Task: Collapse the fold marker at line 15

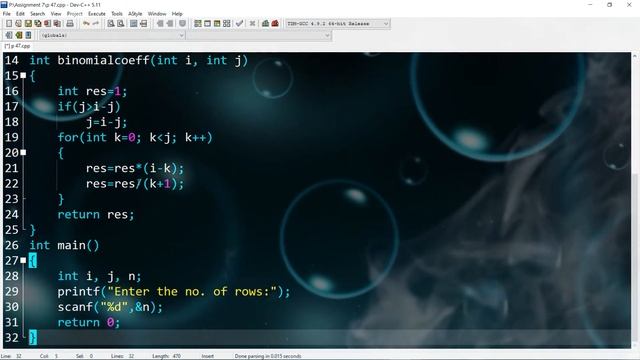Action: tap(23, 76)
